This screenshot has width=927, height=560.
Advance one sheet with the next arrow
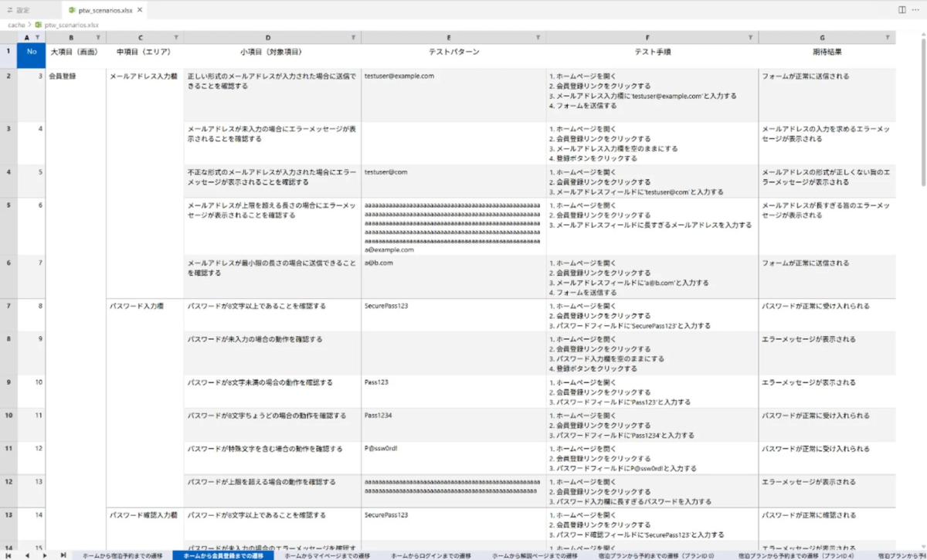(x=46, y=555)
